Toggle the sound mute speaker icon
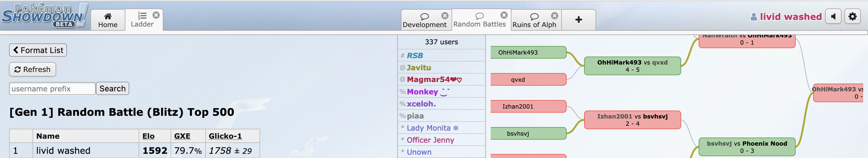 coord(833,17)
